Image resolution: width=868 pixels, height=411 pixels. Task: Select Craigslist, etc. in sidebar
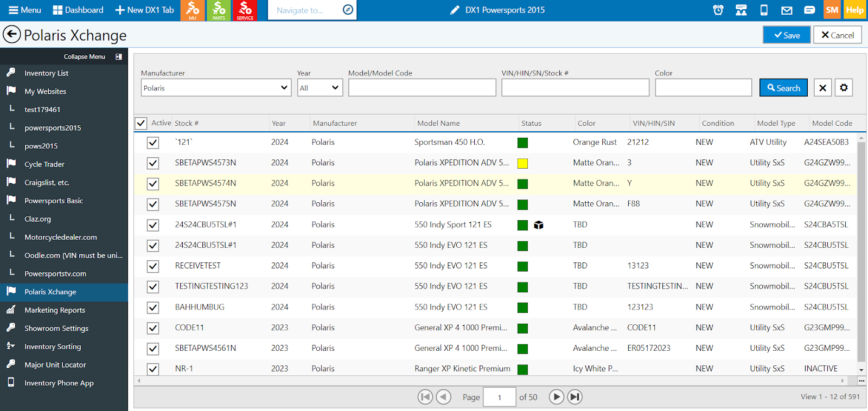47,182
